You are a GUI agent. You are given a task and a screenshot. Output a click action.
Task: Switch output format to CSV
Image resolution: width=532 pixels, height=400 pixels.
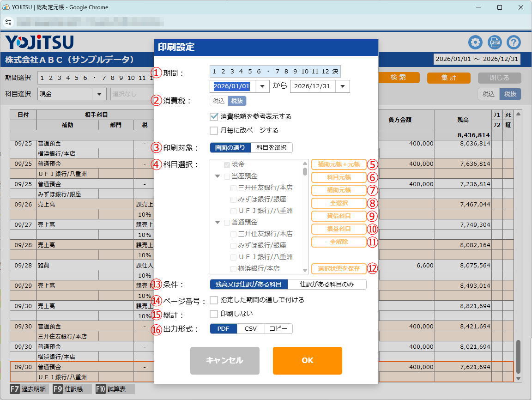251,329
